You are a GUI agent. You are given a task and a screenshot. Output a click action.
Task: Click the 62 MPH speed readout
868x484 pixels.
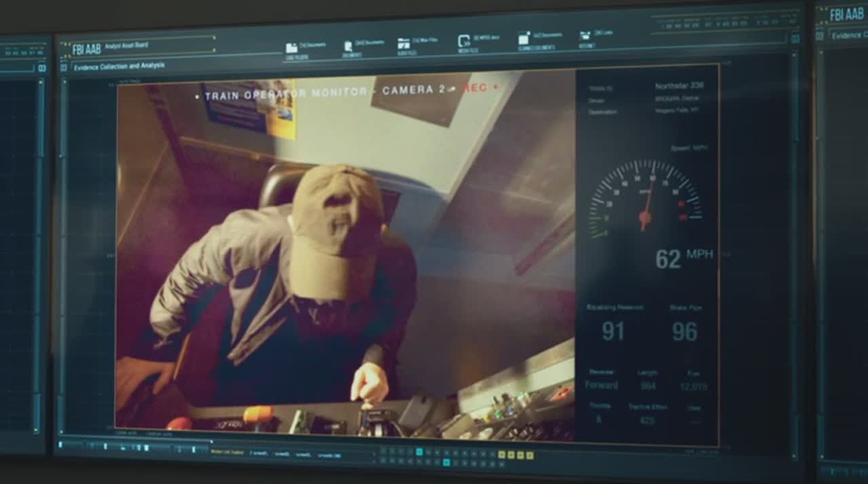[683, 258]
